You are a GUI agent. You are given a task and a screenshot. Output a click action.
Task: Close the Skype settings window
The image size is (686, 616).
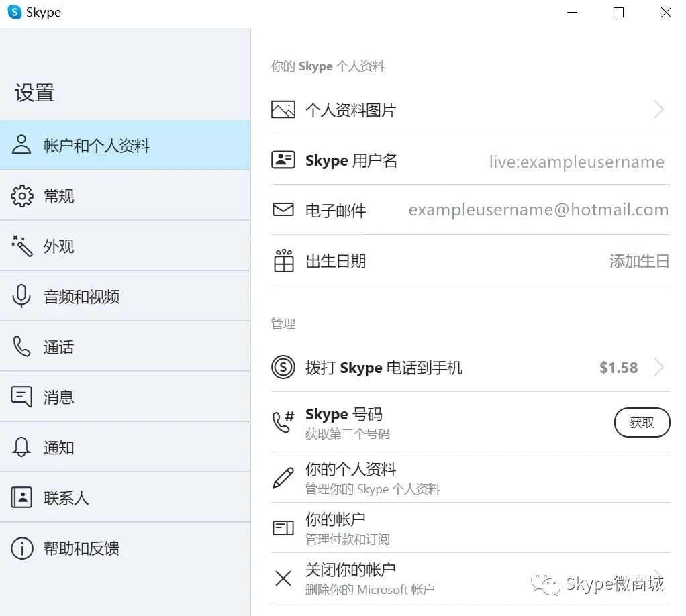tap(666, 12)
